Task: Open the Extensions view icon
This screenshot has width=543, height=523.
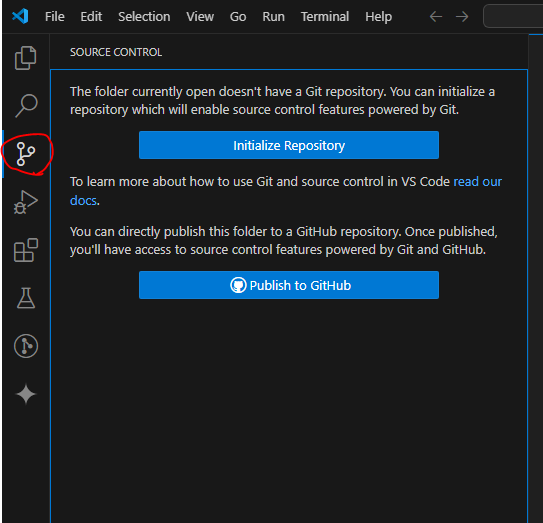Action: click(x=26, y=250)
